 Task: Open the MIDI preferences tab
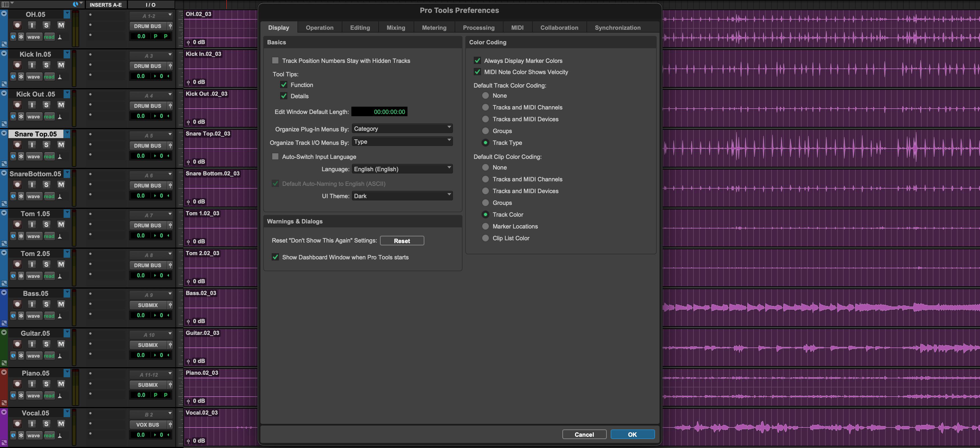tap(518, 28)
